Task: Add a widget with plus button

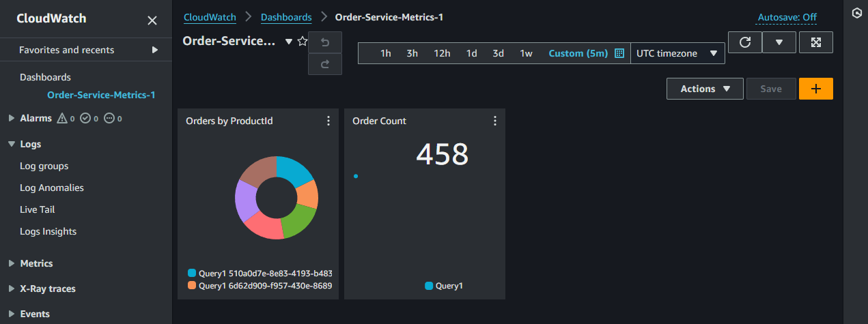Action: tap(816, 89)
